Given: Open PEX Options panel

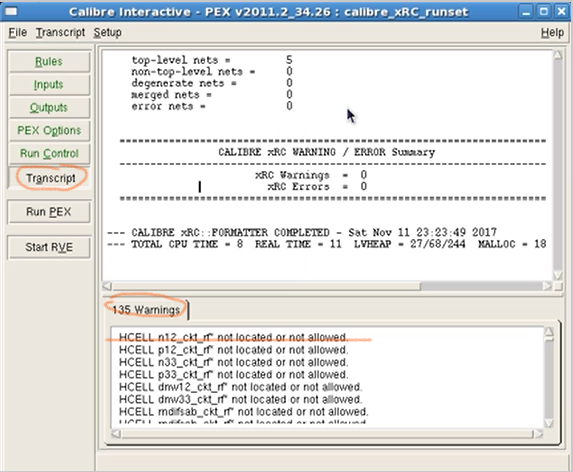Looking at the screenshot, I should tap(49, 130).
